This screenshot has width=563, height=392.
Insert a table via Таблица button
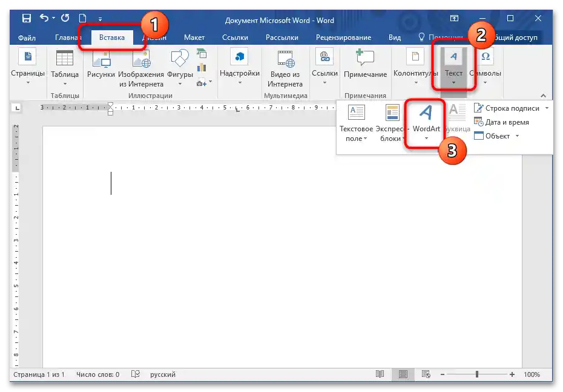(x=65, y=68)
